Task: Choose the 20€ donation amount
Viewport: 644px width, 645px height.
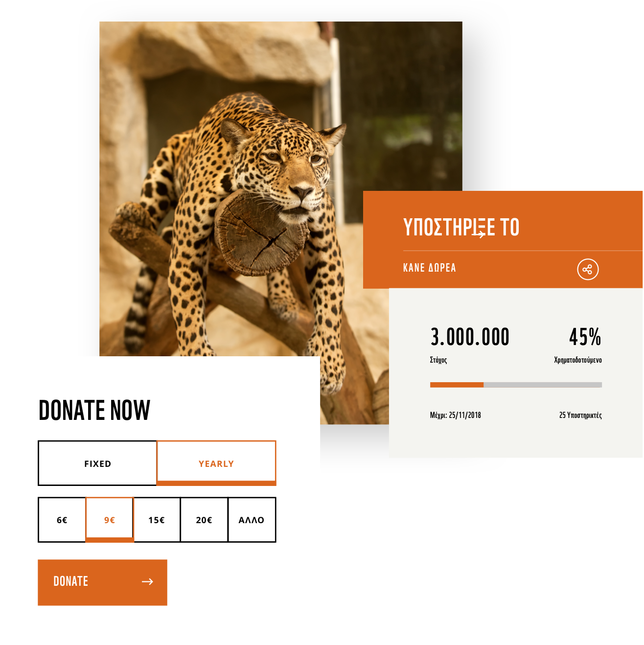Action: (x=204, y=520)
